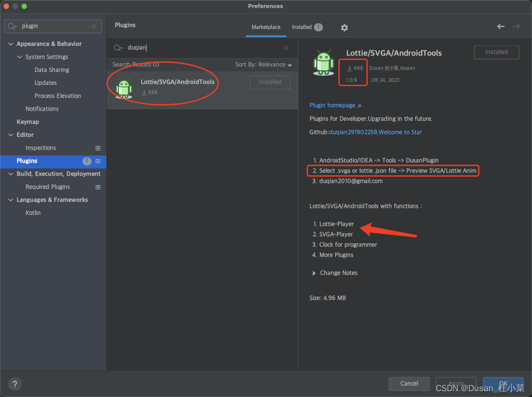
Task: Click the Plugins settings gear icon
Action: click(x=344, y=27)
